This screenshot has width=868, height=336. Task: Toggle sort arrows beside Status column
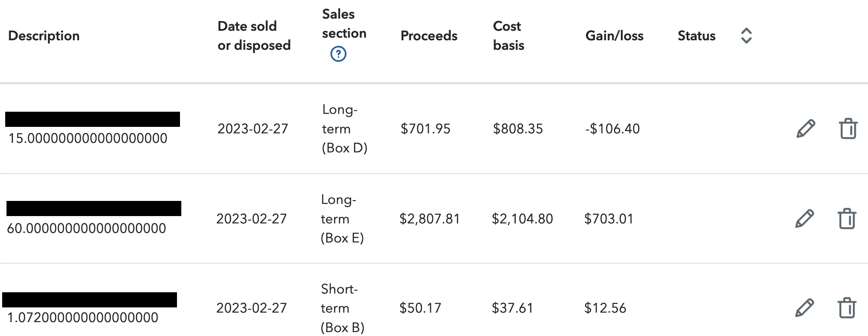[746, 36]
